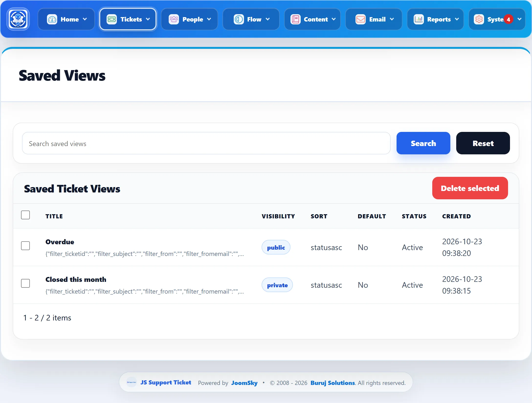The height and width of the screenshot is (403, 532).
Task: Click the green Tickets icon
Action: point(112,19)
